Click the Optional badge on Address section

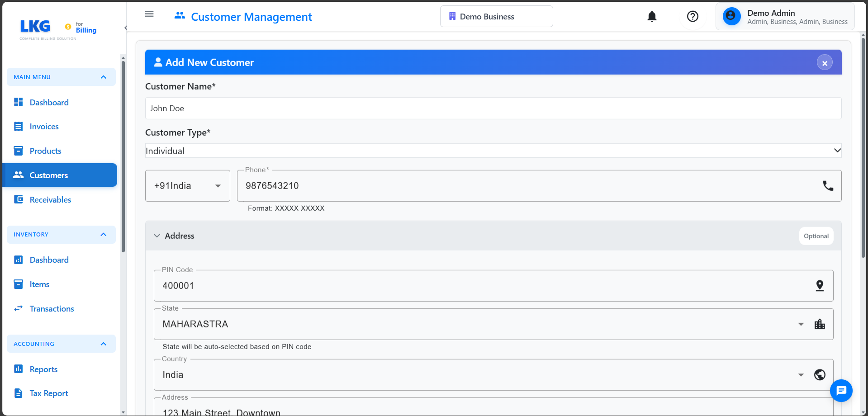pos(816,236)
